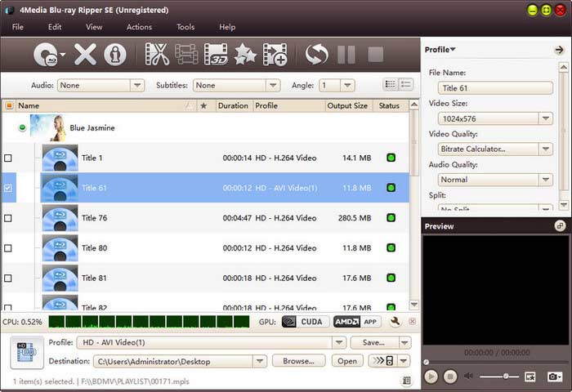This screenshot has width=572, height=392.
Task: Switch to detailed list view icon
Action: 405,85
